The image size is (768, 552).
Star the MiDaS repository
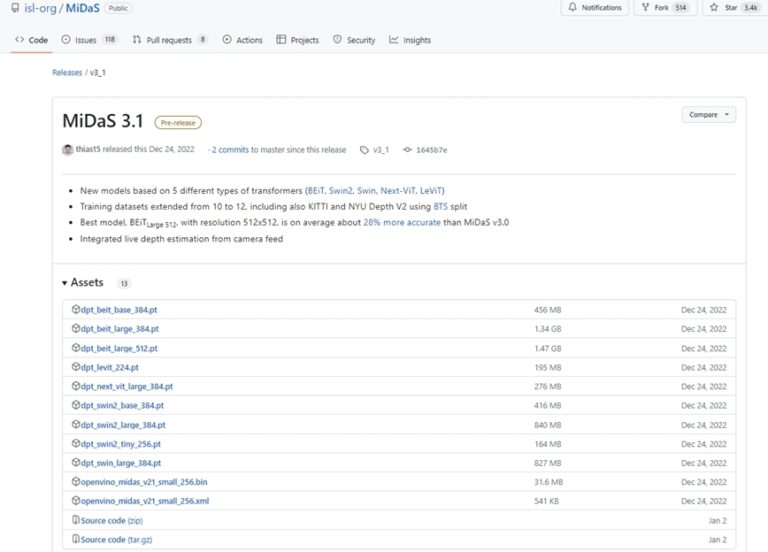point(733,8)
